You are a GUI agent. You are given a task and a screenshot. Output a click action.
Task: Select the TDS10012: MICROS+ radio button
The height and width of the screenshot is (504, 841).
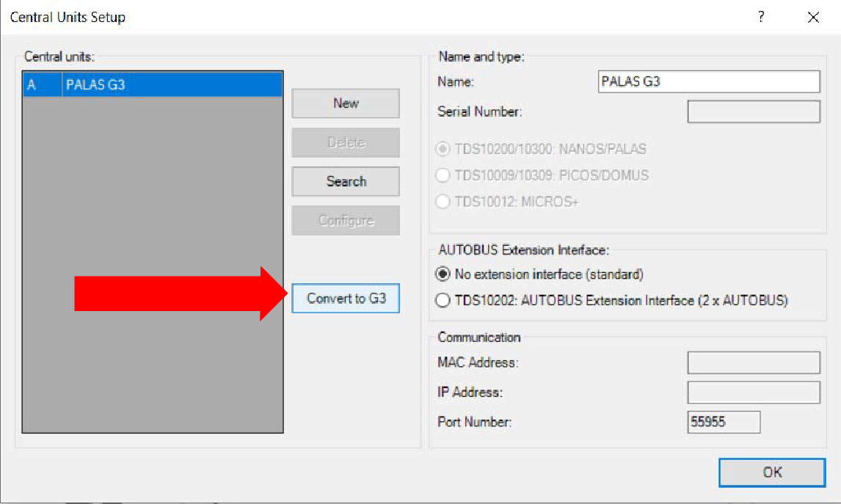tap(443, 202)
